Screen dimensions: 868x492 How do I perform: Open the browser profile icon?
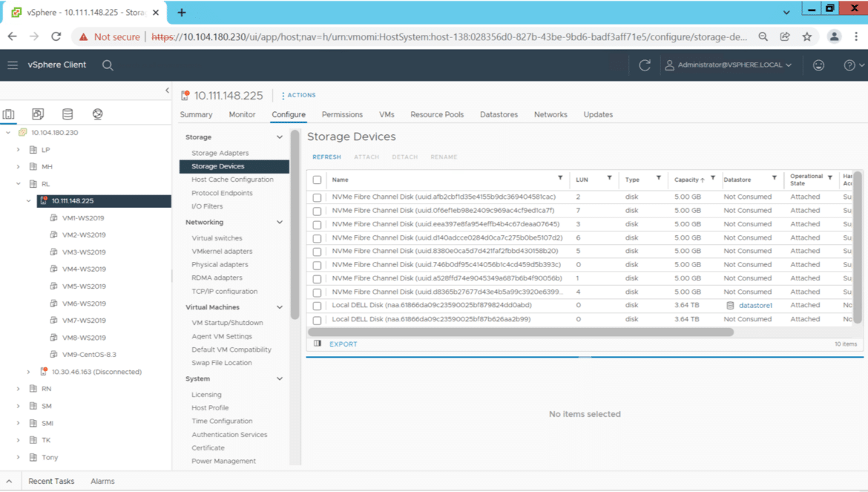(x=834, y=36)
